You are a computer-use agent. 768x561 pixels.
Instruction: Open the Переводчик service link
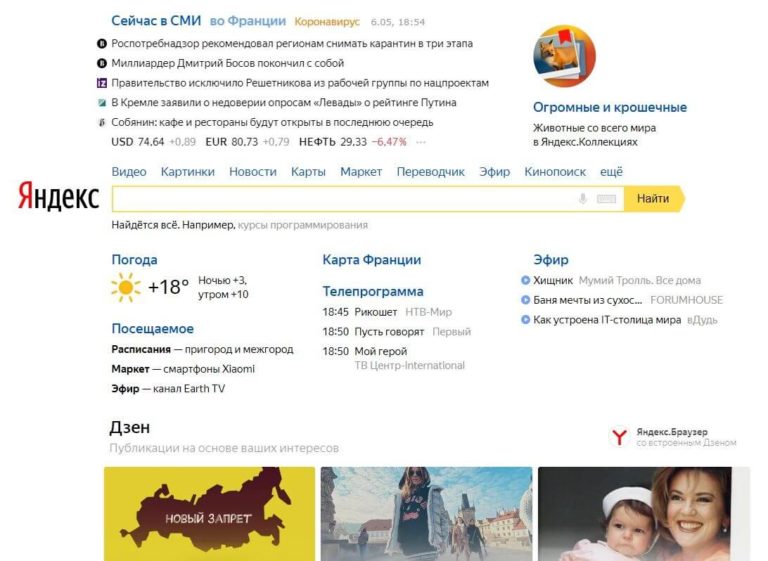pyautogui.click(x=431, y=172)
